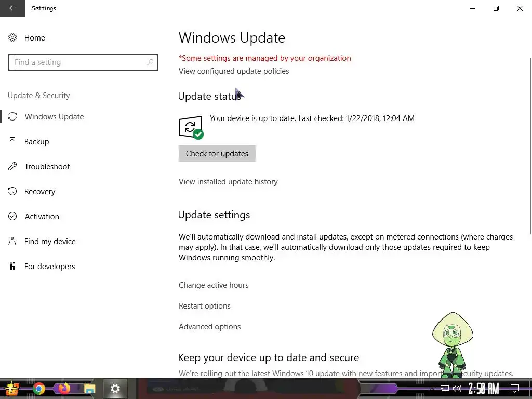The image size is (532, 399).
Task: Click the 'Keep your device up to date and secure' heading
Action: tap(269, 357)
